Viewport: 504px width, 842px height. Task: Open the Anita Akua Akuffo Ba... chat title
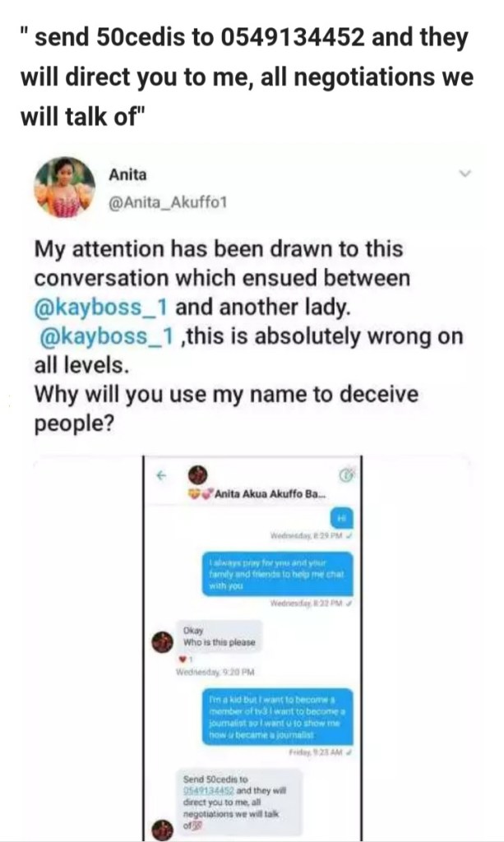(270, 494)
